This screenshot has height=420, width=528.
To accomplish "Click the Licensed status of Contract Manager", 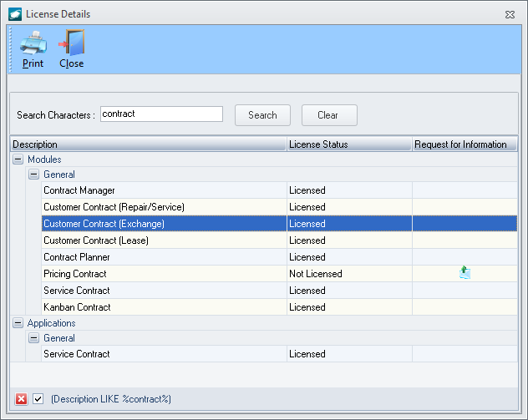I will (x=349, y=190).
